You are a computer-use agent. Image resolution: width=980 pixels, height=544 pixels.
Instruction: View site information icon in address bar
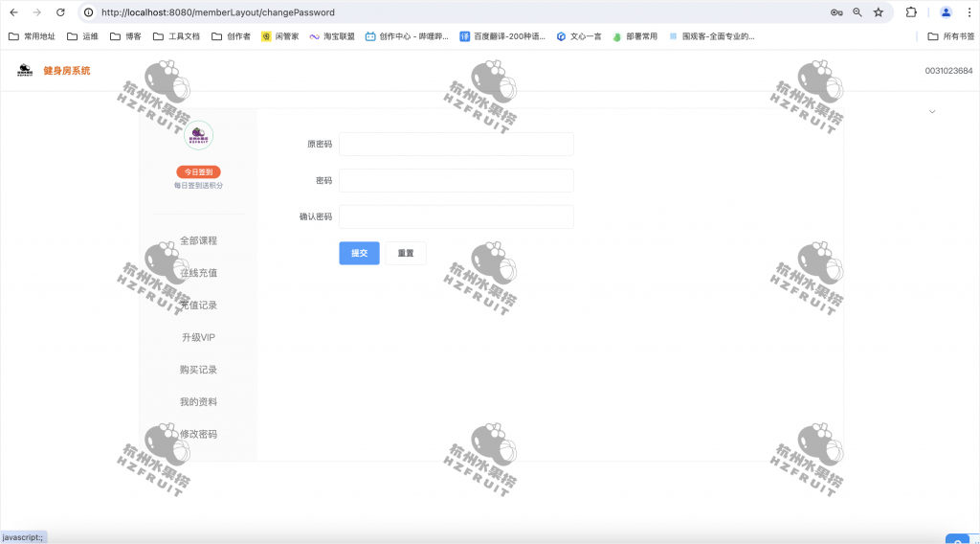(x=89, y=12)
